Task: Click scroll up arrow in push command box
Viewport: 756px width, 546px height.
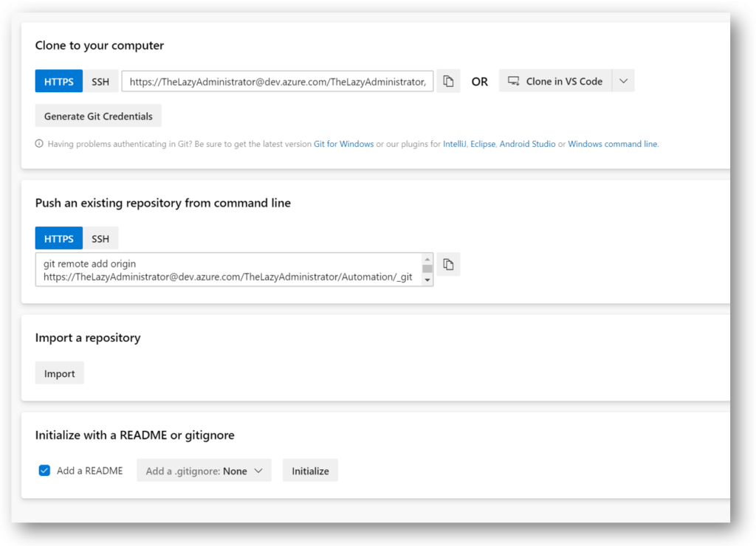Action: point(427,259)
